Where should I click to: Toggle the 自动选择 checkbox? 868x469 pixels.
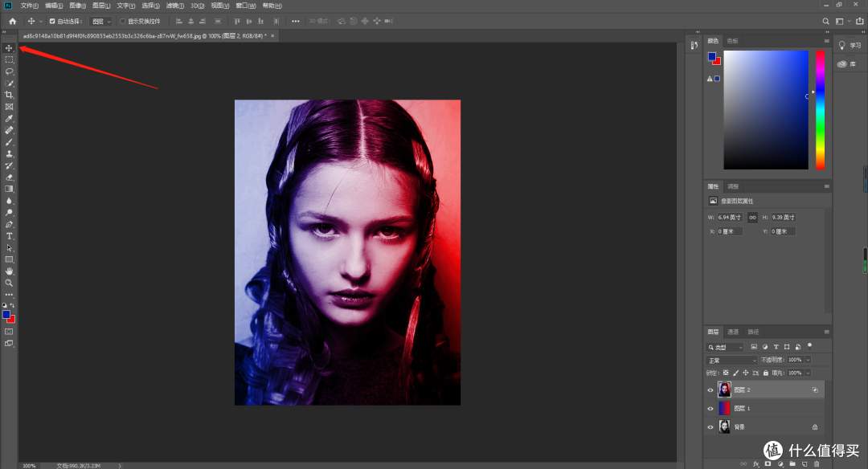pyautogui.click(x=52, y=21)
